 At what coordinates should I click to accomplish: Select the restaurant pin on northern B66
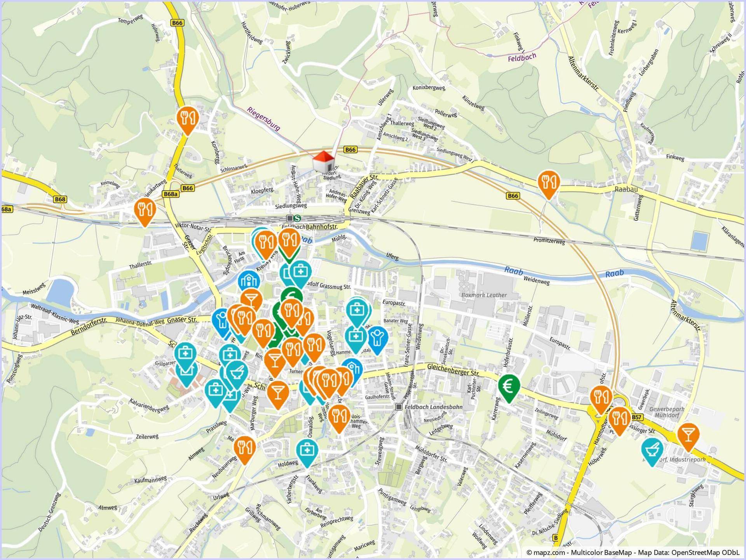click(188, 117)
